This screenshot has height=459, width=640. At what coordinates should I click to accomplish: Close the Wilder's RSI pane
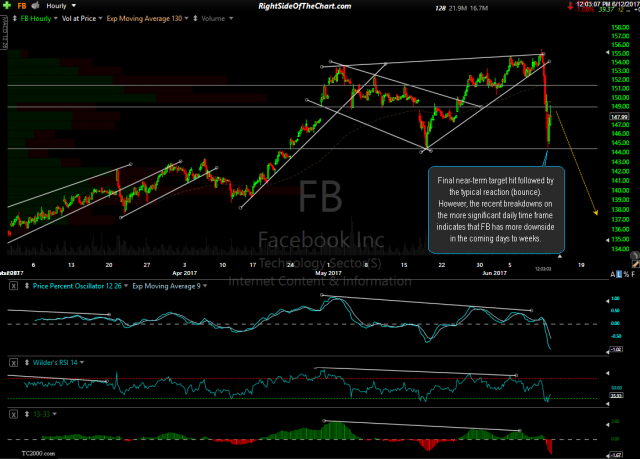click(13, 362)
